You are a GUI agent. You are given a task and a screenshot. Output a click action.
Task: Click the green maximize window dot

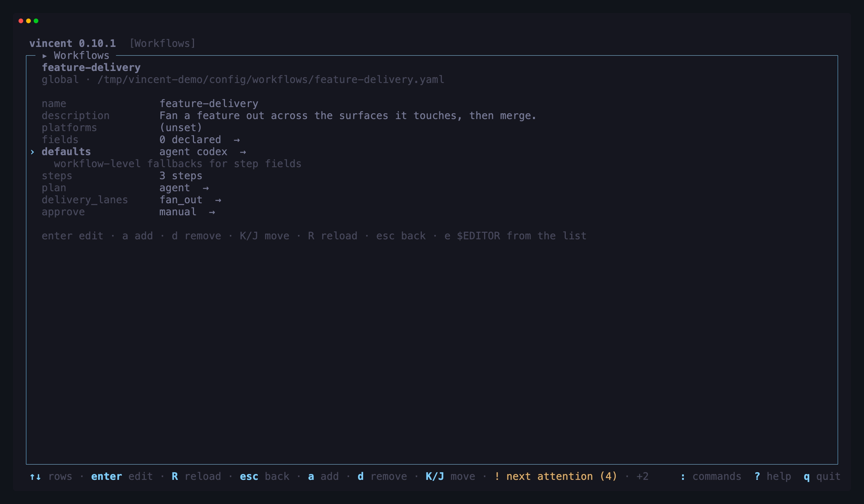tap(36, 21)
